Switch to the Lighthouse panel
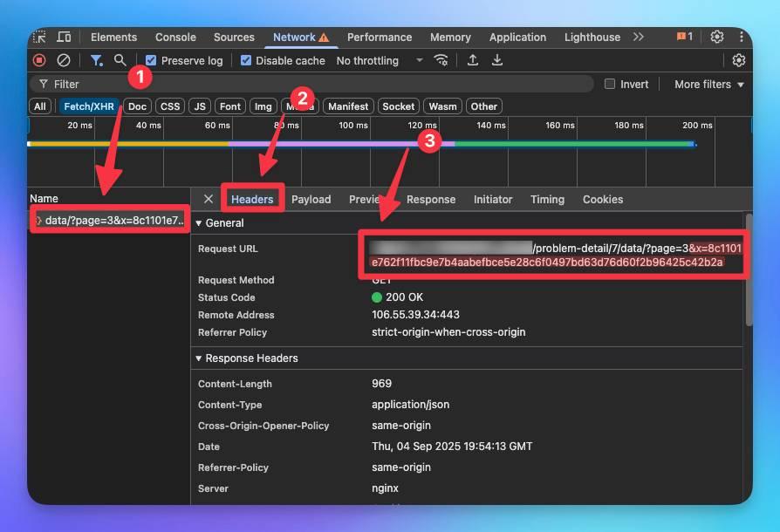 pyautogui.click(x=592, y=38)
